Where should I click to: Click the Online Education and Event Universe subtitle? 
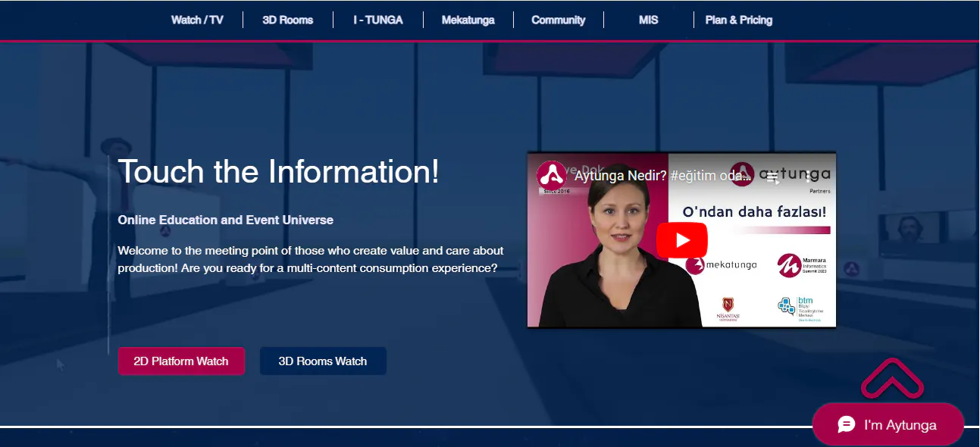point(226,220)
